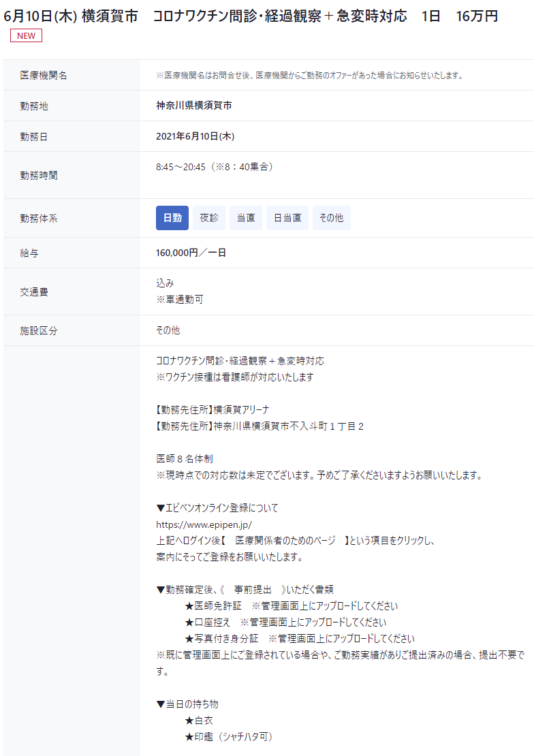
Task: Click the date value 2021年6月10日(木)
Action: (x=195, y=136)
